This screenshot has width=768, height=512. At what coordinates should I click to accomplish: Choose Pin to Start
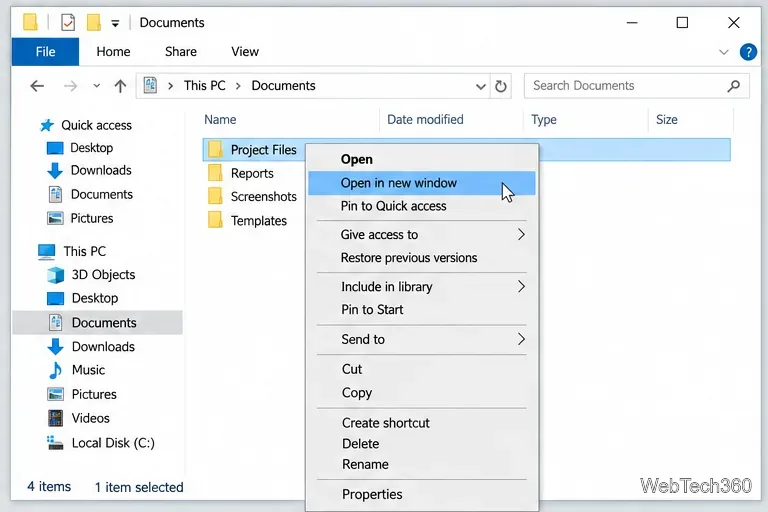(x=422, y=310)
